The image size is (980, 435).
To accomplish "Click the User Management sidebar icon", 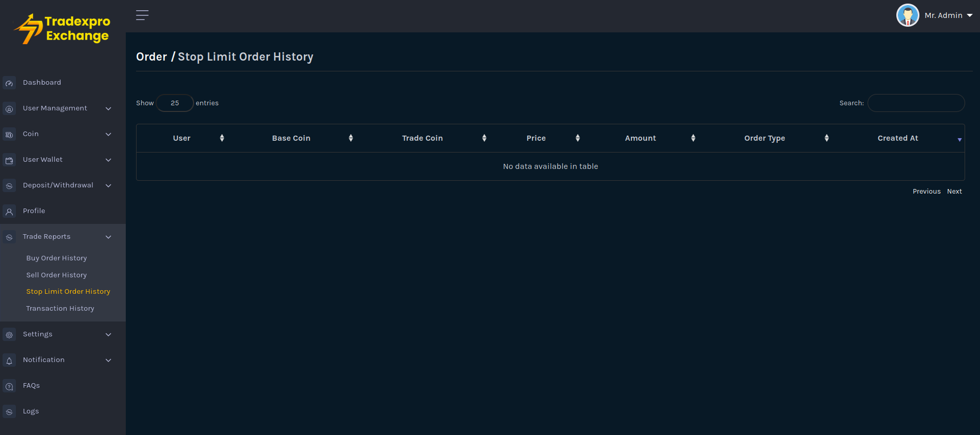I will 9,109.
